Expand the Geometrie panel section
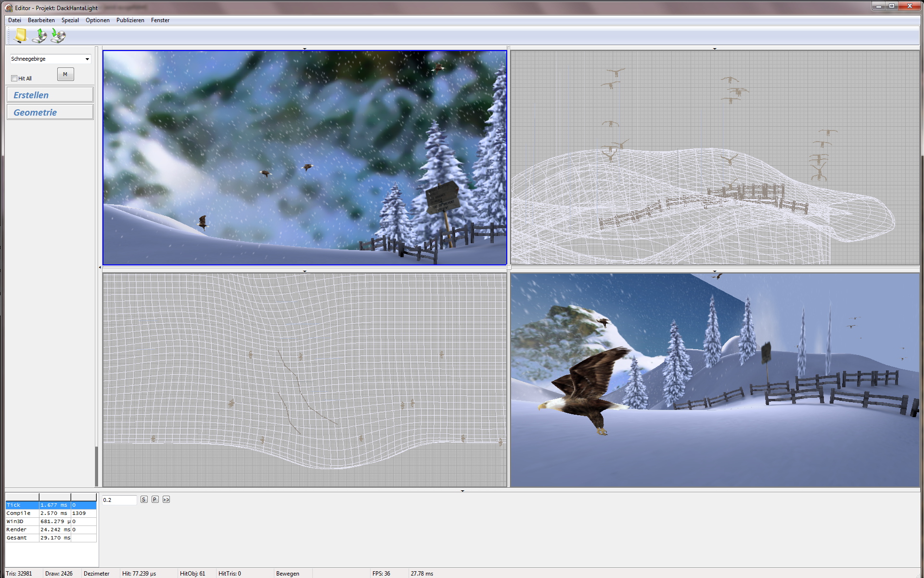Screen dimensions: 924x578 coord(50,112)
